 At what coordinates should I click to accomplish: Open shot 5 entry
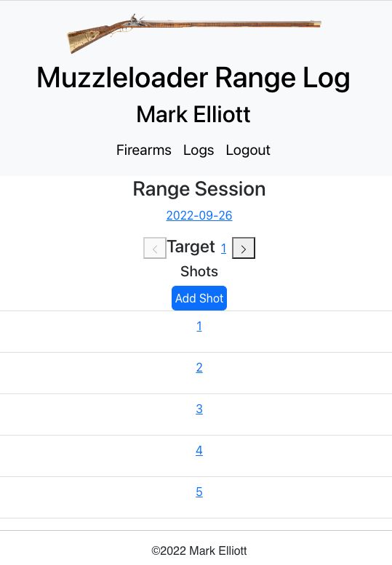[199, 492]
